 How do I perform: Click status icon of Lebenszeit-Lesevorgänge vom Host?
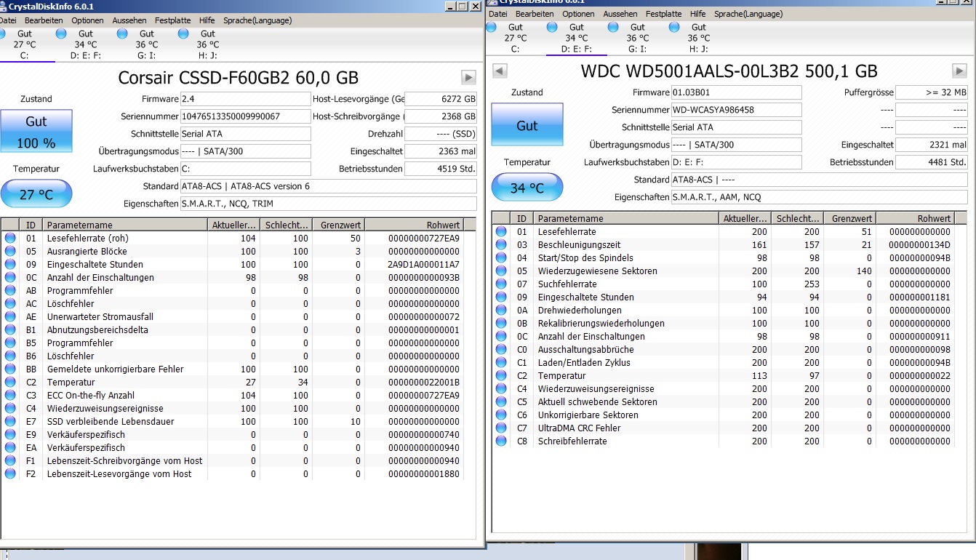10,473
